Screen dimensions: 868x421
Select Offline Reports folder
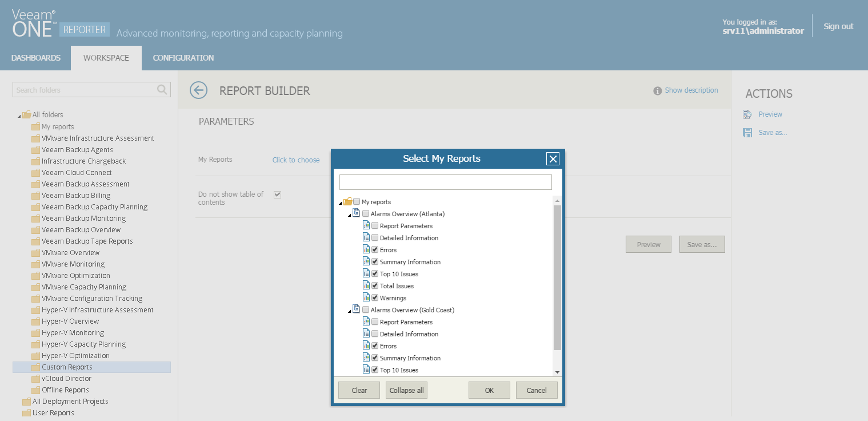coord(65,390)
